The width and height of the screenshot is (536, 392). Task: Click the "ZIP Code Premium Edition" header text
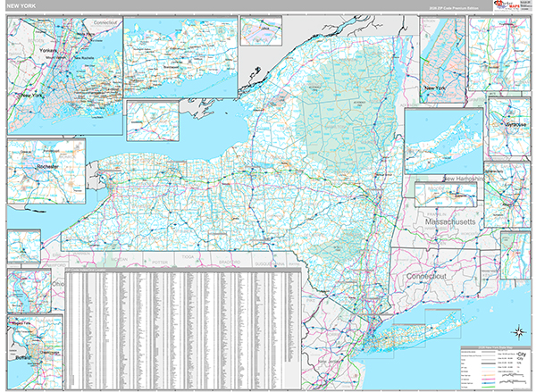point(454,8)
